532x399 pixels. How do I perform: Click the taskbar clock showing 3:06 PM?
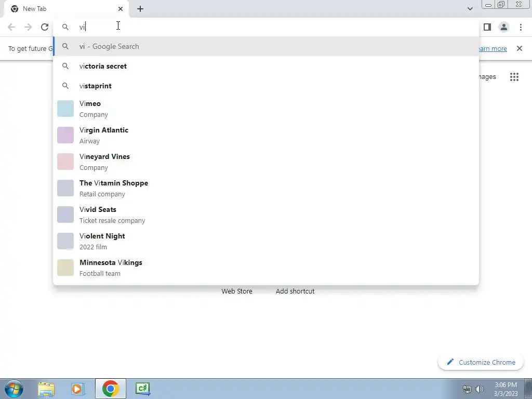[x=506, y=389]
